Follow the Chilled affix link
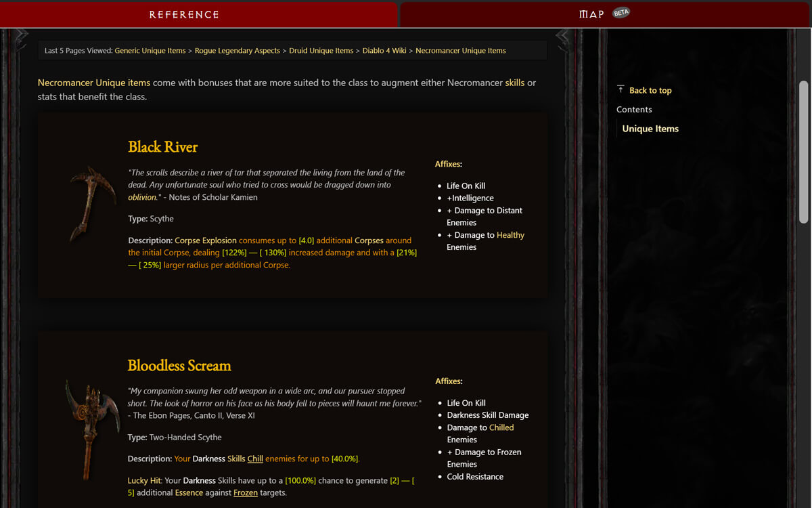This screenshot has width=812, height=508. [501, 427]
